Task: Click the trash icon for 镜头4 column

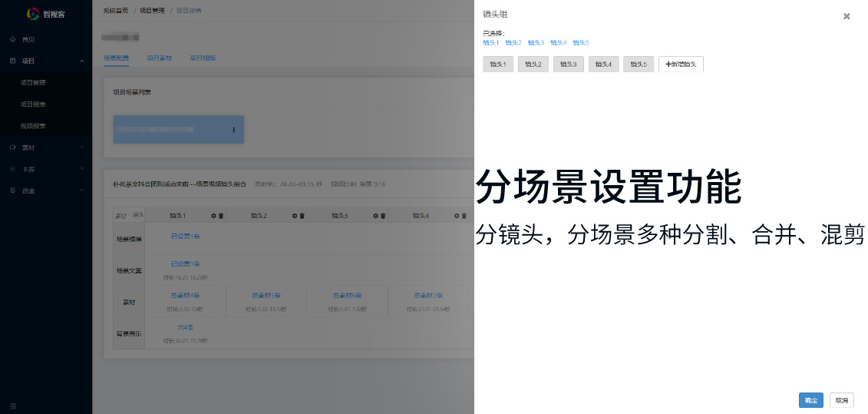Action: pos(464,216)
